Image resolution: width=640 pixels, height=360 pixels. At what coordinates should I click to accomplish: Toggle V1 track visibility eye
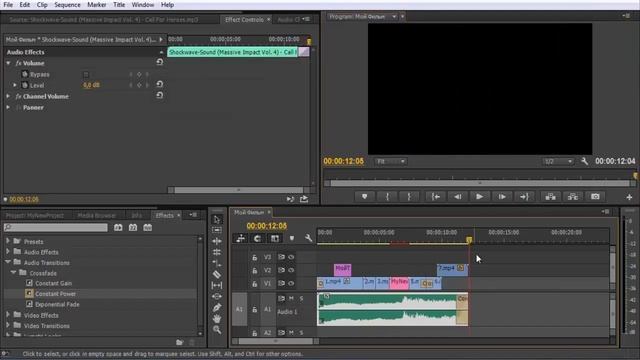pyautogui.click(x=291, y=283)
